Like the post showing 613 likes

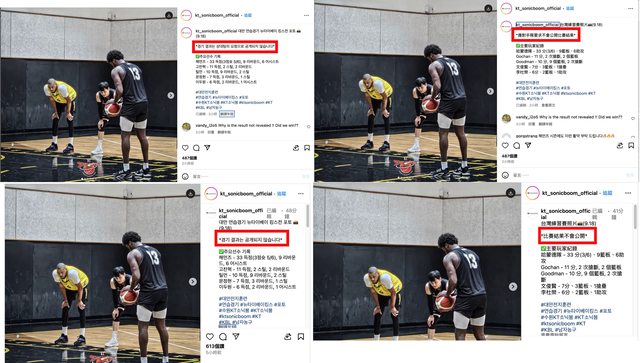tap(210, 336)
